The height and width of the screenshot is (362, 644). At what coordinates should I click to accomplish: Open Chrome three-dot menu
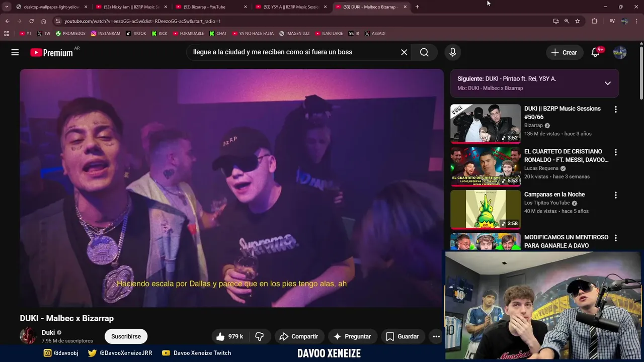(x=637, y=21)
